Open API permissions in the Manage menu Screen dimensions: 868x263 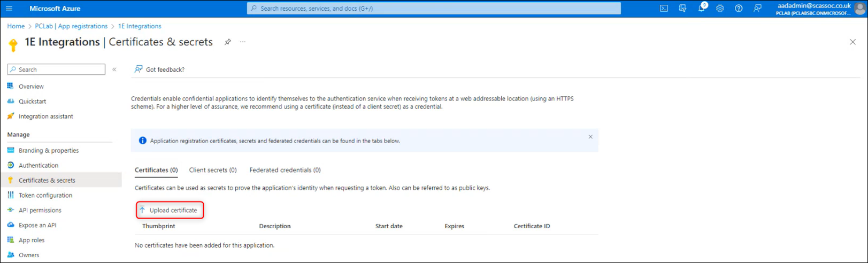coord(40,210)
